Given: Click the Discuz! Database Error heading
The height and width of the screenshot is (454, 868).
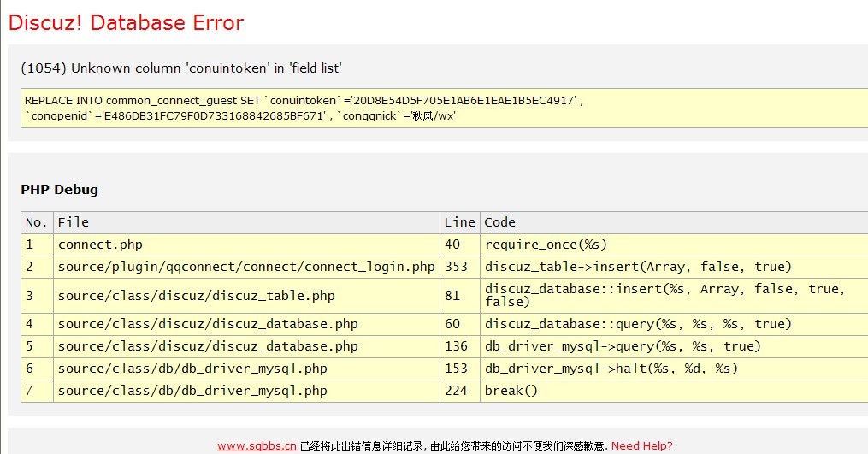Looking at the screenshot, I should tap(127, 23).
